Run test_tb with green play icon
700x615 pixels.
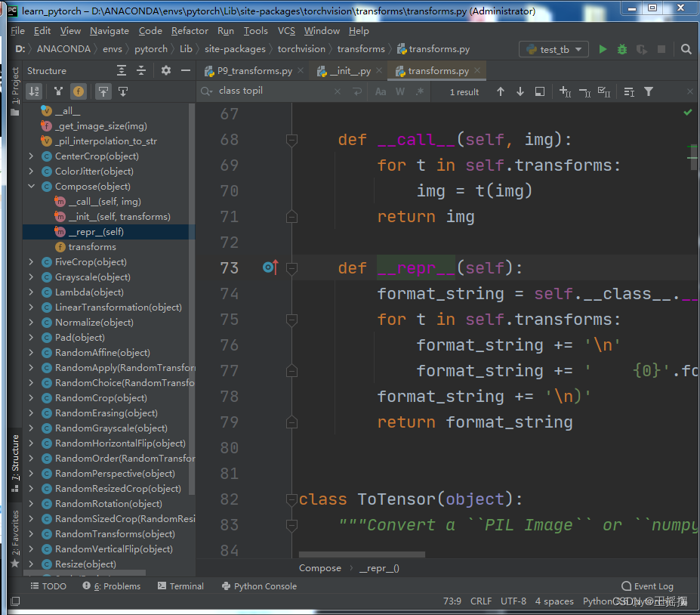point(603,49)
